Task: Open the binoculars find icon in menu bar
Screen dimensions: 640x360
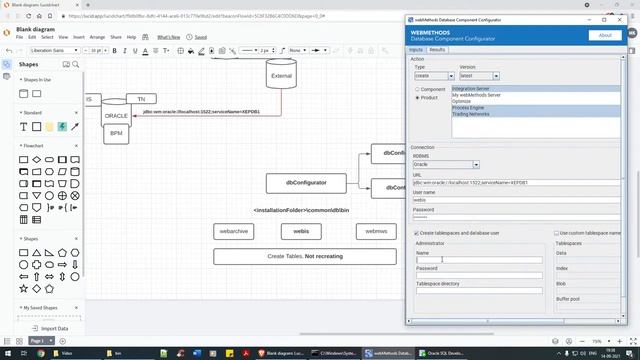Action: pos(145,37)
